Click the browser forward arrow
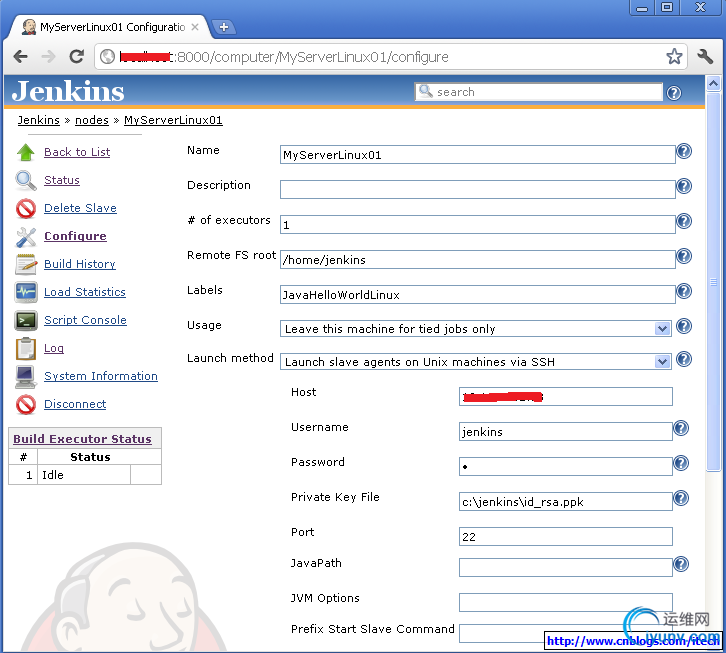 point(48,57)
